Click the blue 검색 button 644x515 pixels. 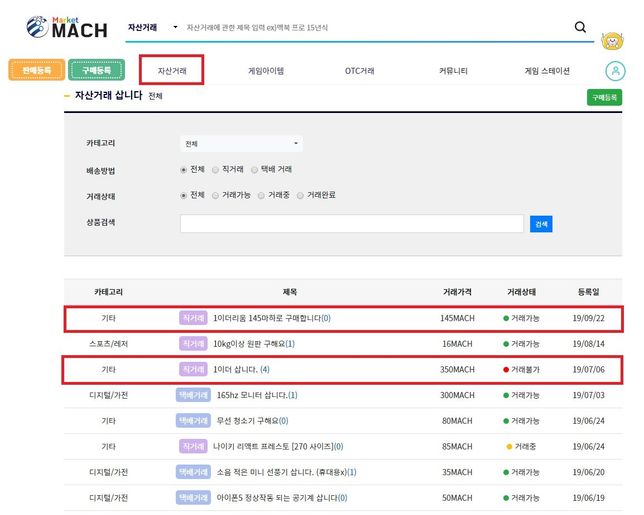click(541, 224)
